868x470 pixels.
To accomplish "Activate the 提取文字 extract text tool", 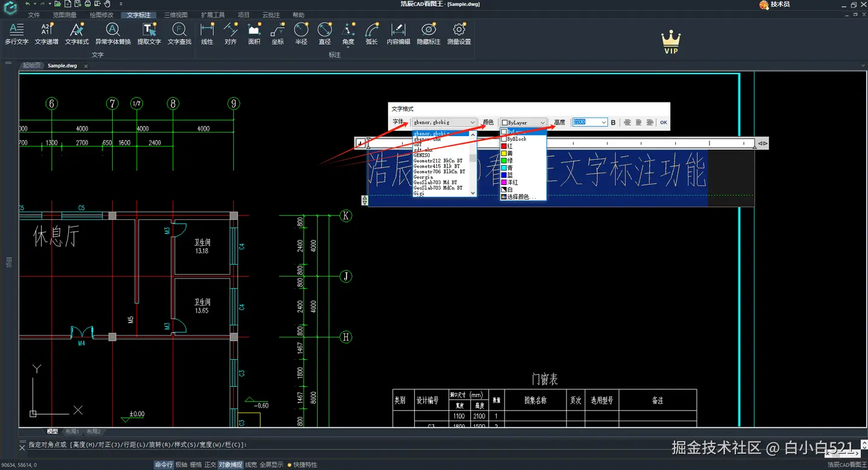I will (149, 34).
